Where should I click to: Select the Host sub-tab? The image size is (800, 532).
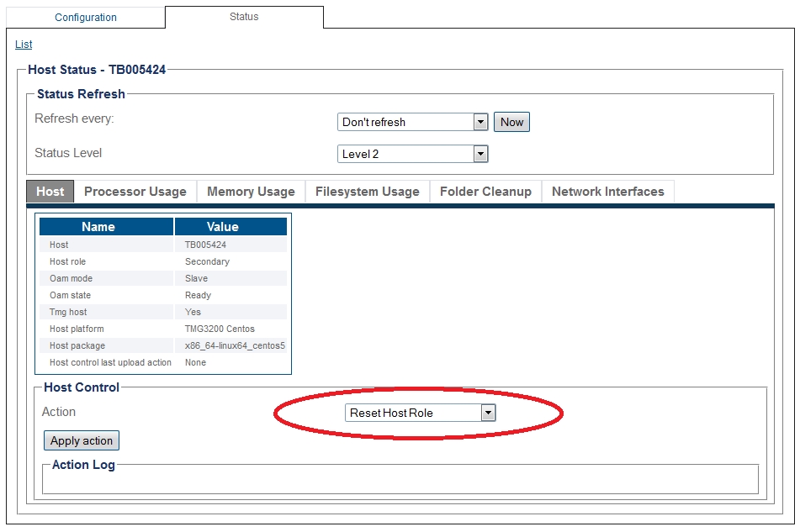coord(50,192)
